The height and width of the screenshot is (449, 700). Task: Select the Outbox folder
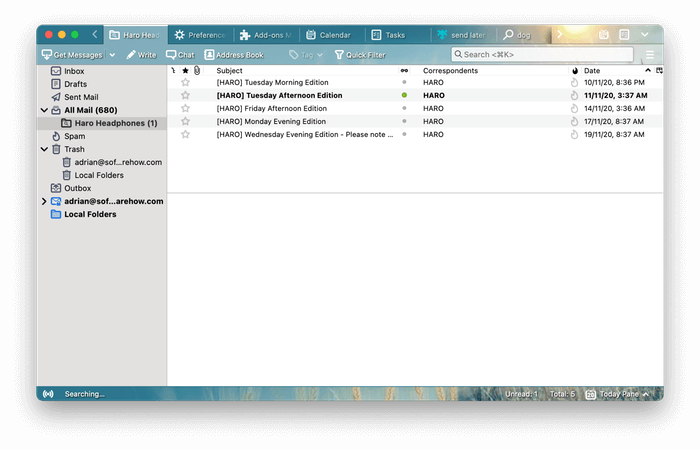(x=77, y=188)
